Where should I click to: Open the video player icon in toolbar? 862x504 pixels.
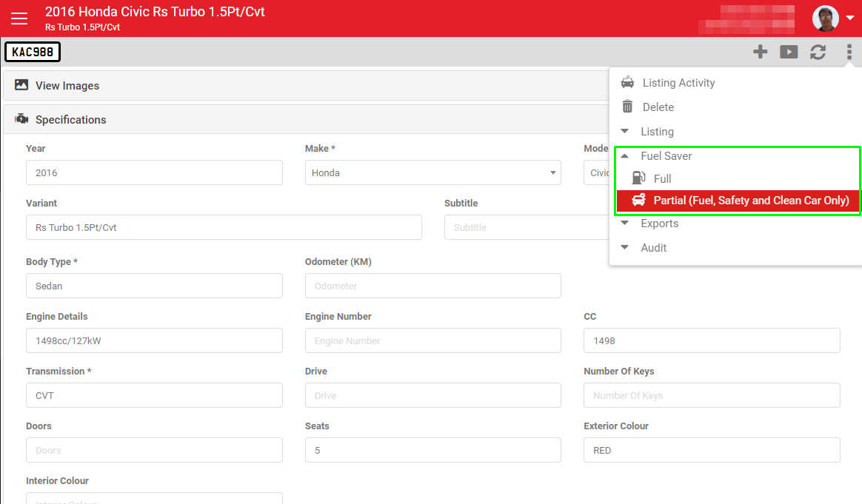coord(789,52)
